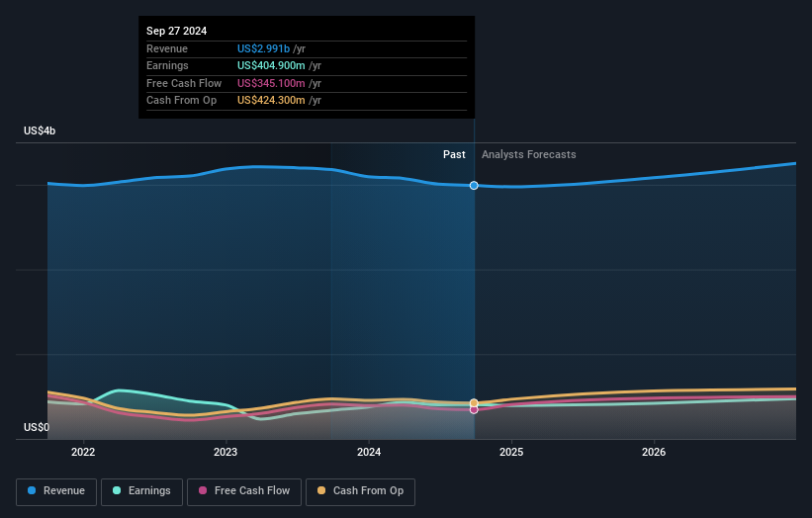Image resolution: width=812 pixels, height=518 pixels.
Task: Click the orange Cash From Op data point
Action: [474, 402]
